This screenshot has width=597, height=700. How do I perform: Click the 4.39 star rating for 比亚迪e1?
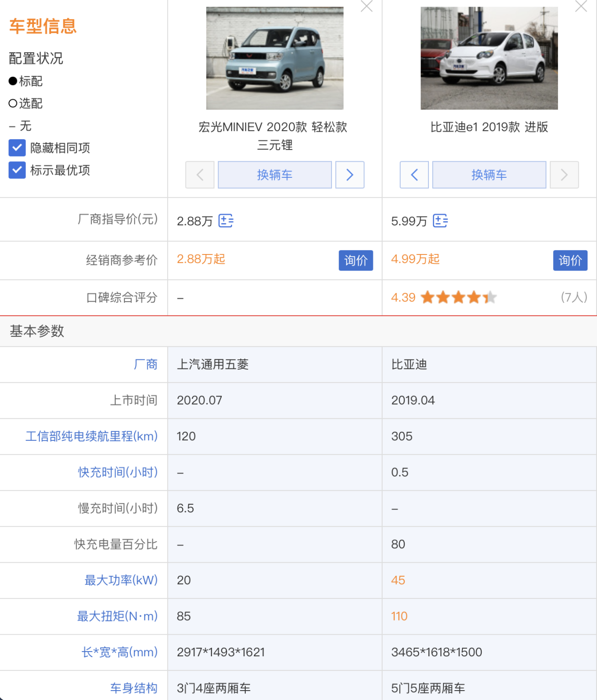point(444,297)
